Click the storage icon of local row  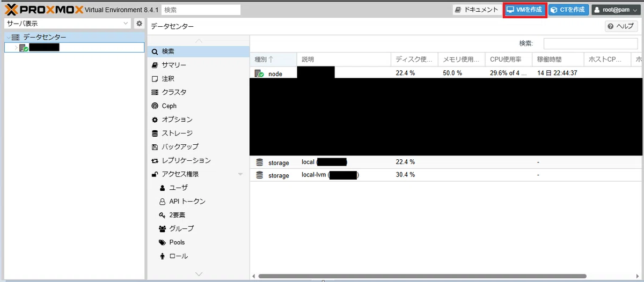pyautogui.click(x=260, y=162)
